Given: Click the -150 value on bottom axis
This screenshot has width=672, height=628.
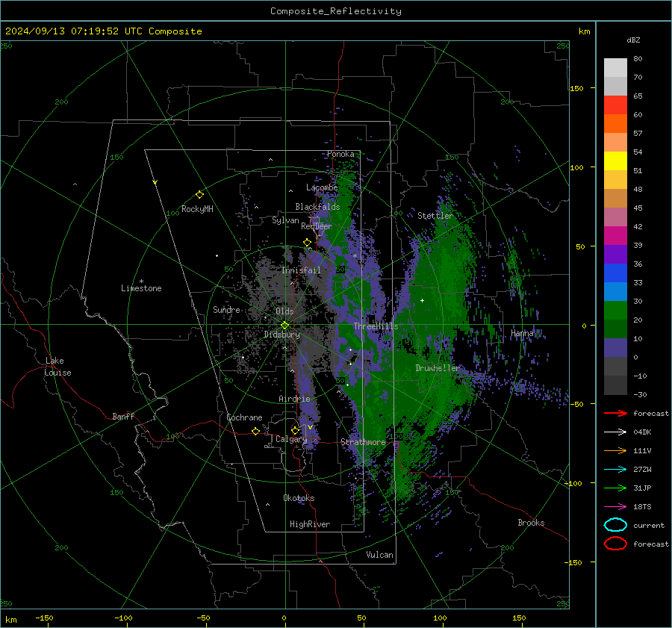Looking at the screenshot, I should pos(44,618).
